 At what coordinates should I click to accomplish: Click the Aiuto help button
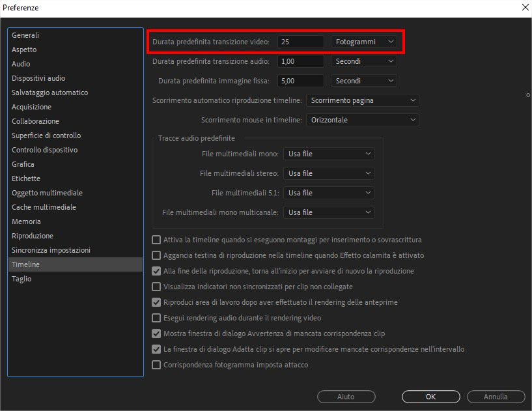pos(346,397)
